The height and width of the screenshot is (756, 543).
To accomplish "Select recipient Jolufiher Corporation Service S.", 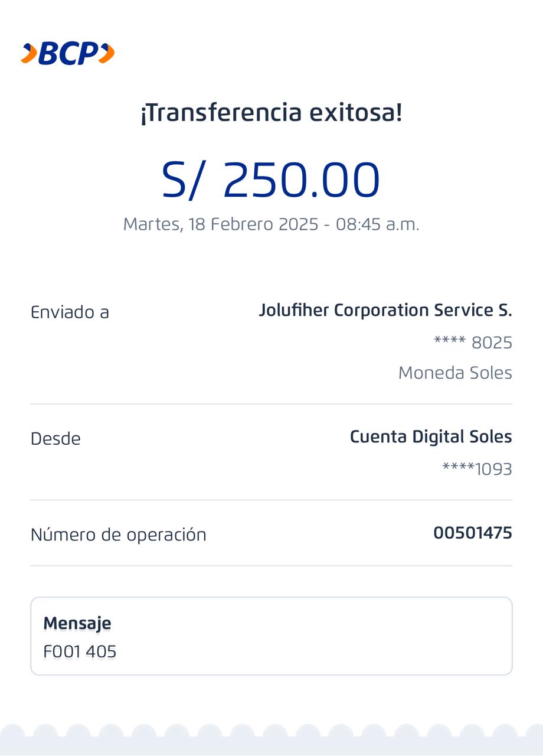I will tap(385, 310).
